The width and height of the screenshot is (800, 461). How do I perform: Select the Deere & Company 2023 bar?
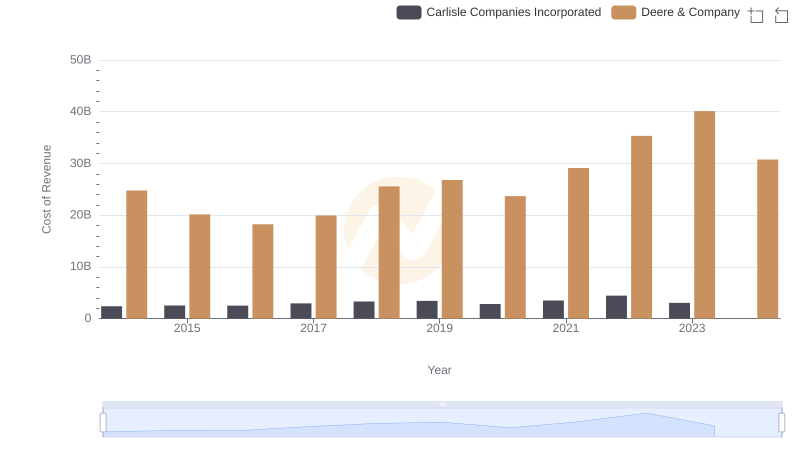705,215
